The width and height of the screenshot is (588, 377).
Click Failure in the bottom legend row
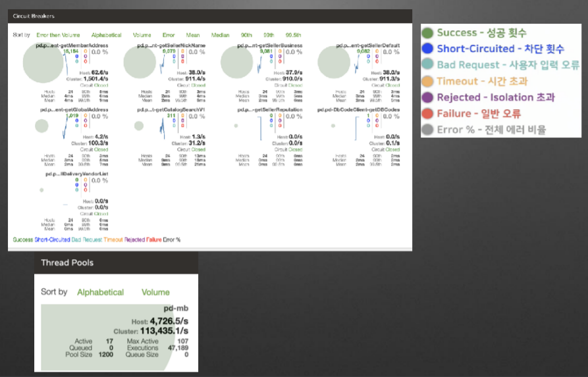[154, 240]
